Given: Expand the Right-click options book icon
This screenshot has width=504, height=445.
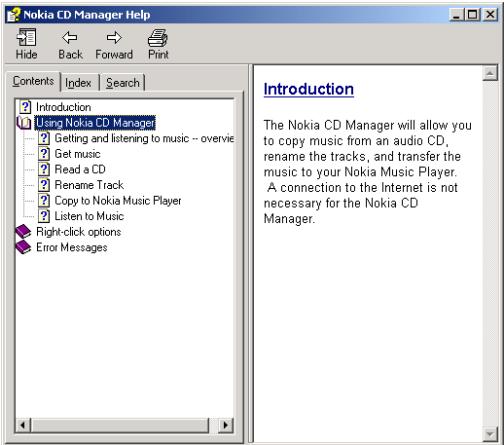Looking at the screenshot, I should pos(23,232).
